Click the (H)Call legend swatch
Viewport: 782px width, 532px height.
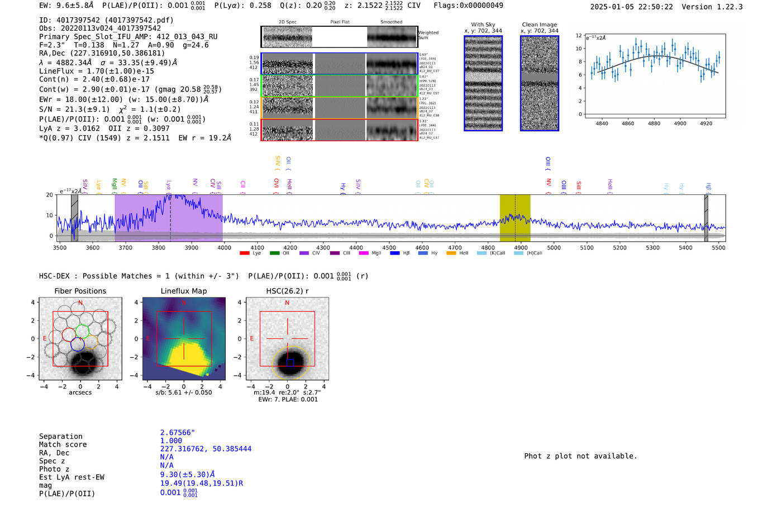click(518, 253)
